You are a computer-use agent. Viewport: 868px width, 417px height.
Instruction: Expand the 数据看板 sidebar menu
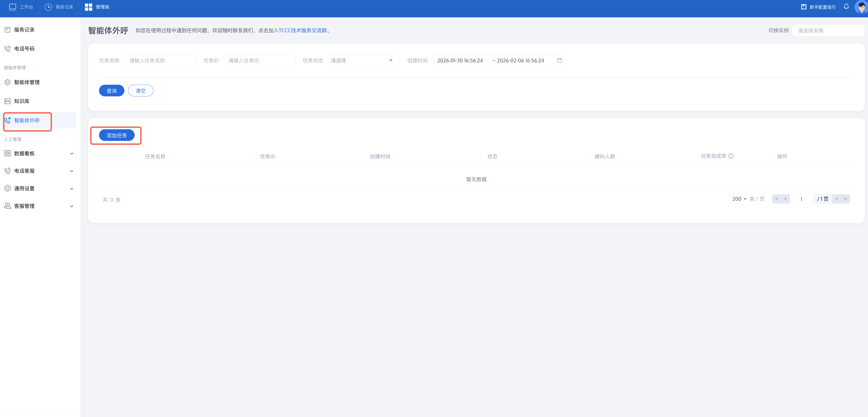tap(39, 153)
